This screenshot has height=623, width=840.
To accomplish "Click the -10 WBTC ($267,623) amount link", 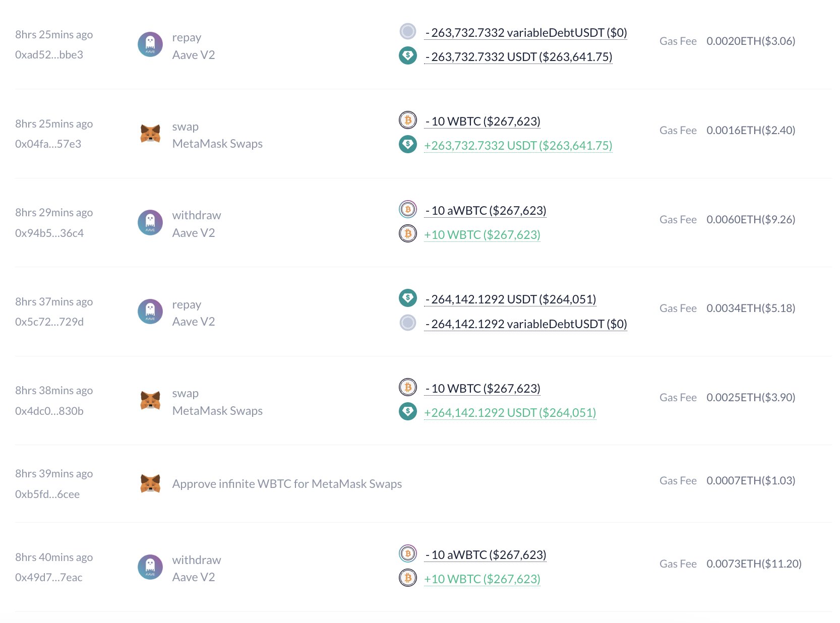I will click(483, 121).
